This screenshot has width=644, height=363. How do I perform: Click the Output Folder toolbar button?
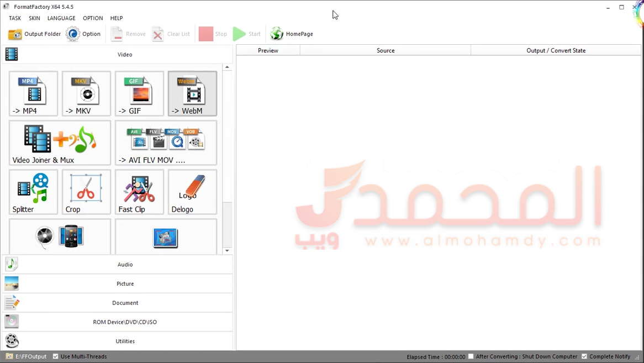click(34, 34)
